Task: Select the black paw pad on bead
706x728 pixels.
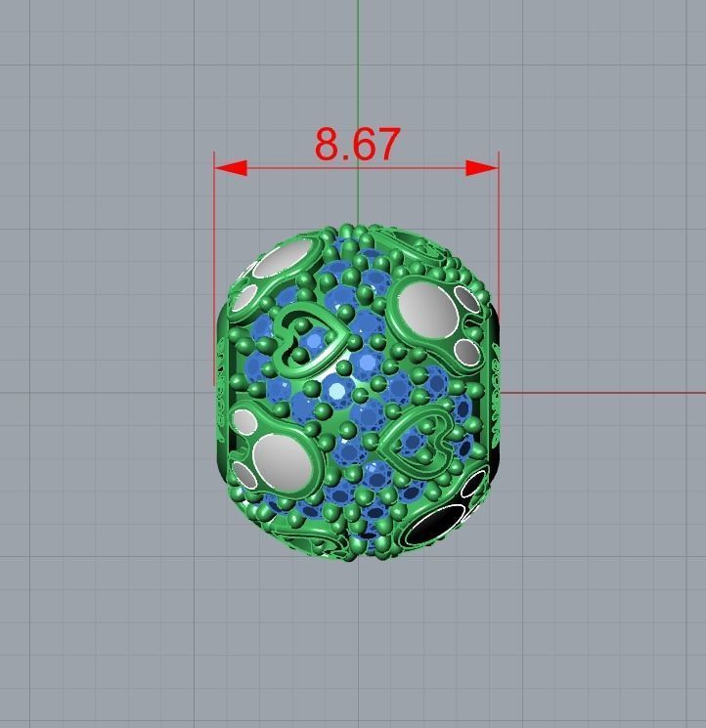Action: coord(434,525)
